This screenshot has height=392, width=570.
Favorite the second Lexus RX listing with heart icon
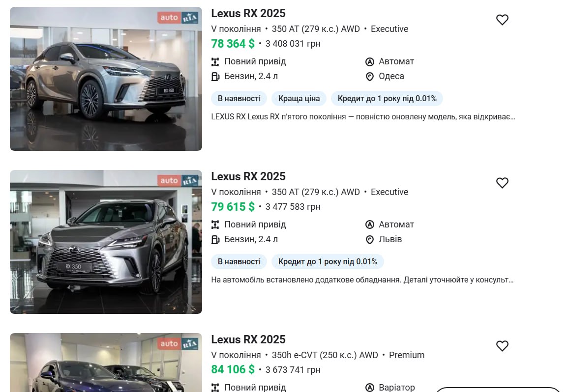click(502, 182)
